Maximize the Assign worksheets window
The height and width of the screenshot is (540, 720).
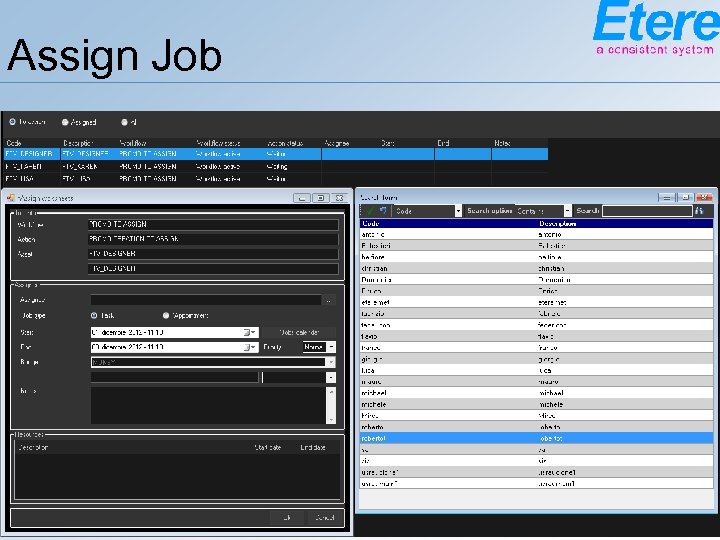[x=321, y=198]
